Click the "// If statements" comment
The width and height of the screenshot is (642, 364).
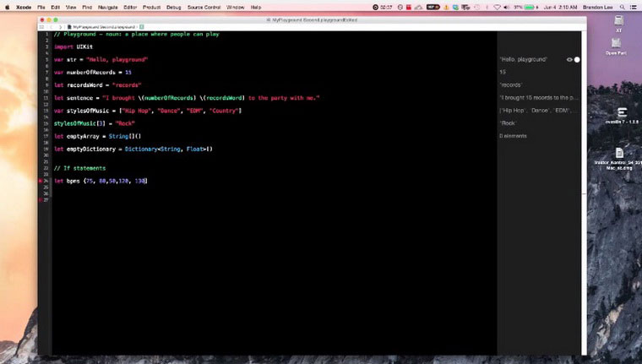(x=80, y=168)
